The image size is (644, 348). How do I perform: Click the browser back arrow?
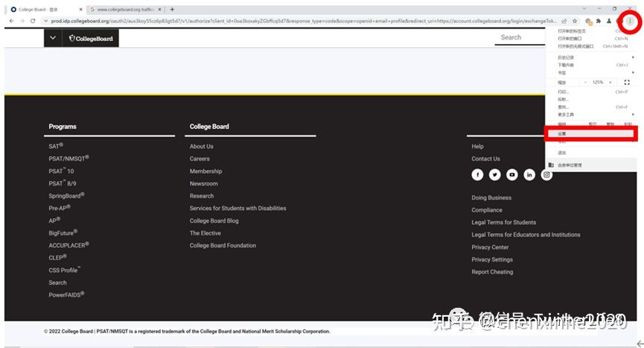point(11,21)
